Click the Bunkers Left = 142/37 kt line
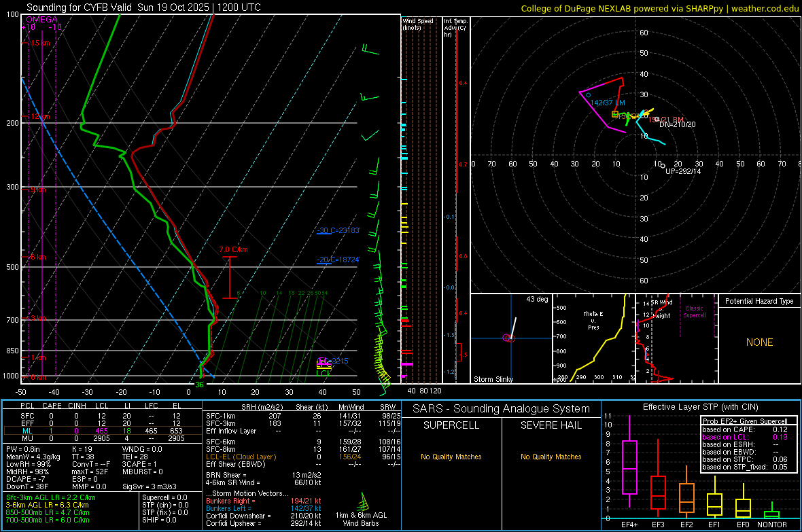 [x=264, y=508]
